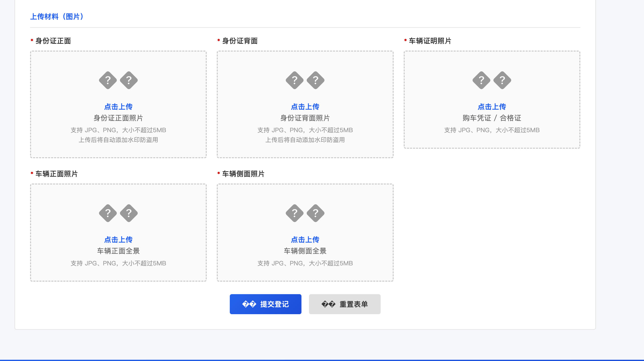Click 点击上传 for 身份证正面照片
Image resolution: width=644 pixels, height=361 pixels.
click(x=118, y=107)
